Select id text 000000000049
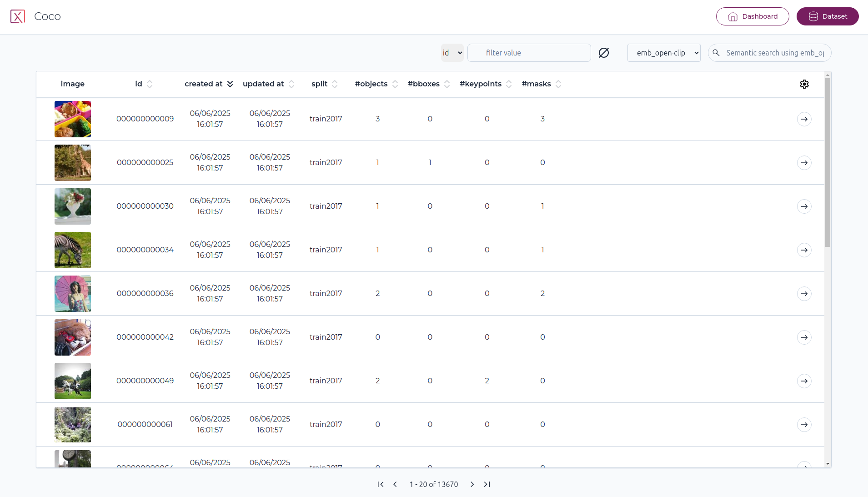 (x=145, y=381)
